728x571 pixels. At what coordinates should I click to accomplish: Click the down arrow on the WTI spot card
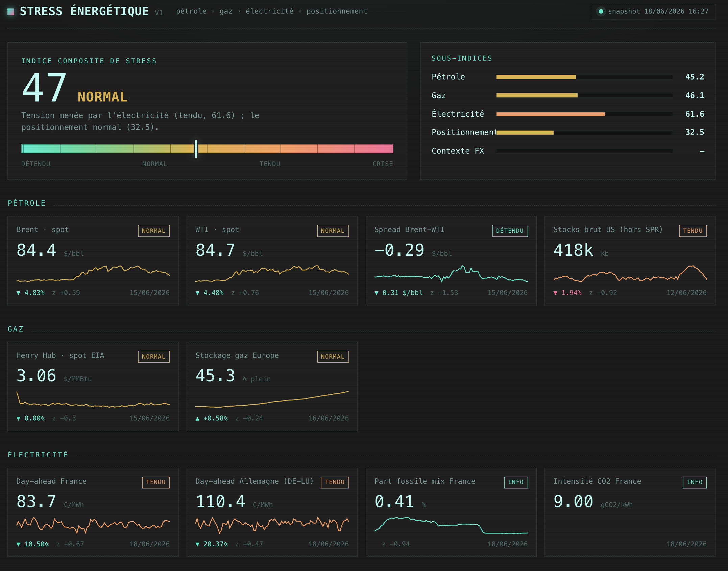(x=197, y=293)
